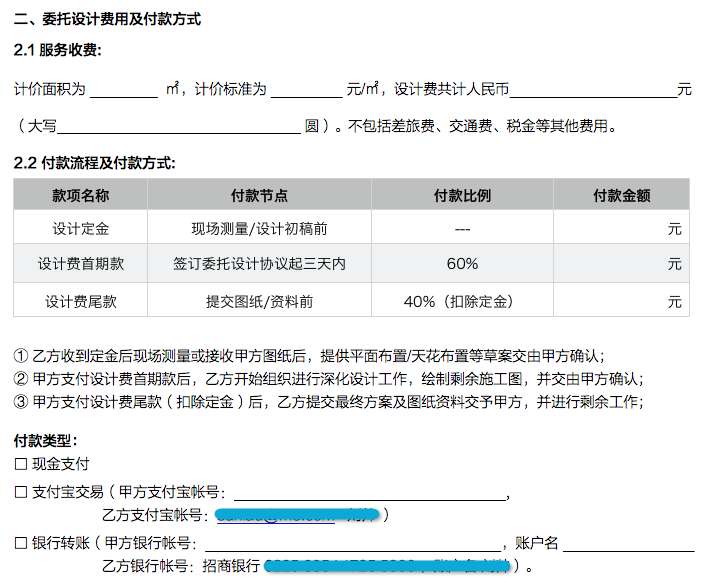Viewport: 721px width, 581px height.
Task: Click table header 款项名称
Action: coord(80,195)
